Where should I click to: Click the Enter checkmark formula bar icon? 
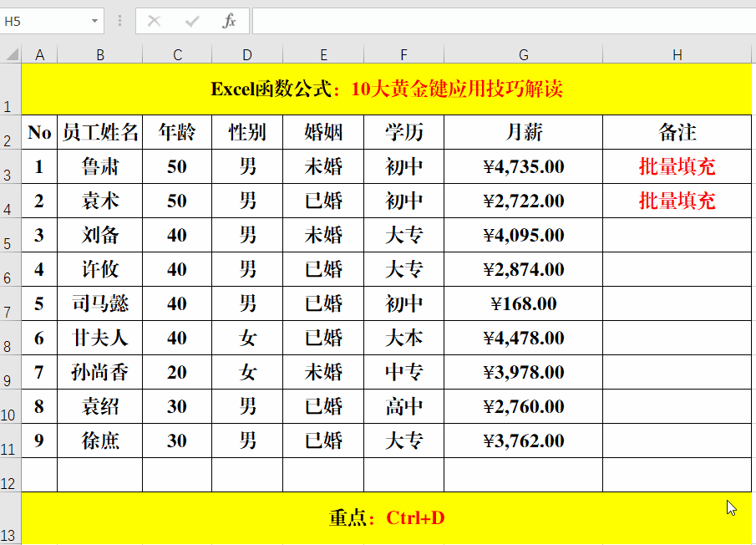point(192,21)
